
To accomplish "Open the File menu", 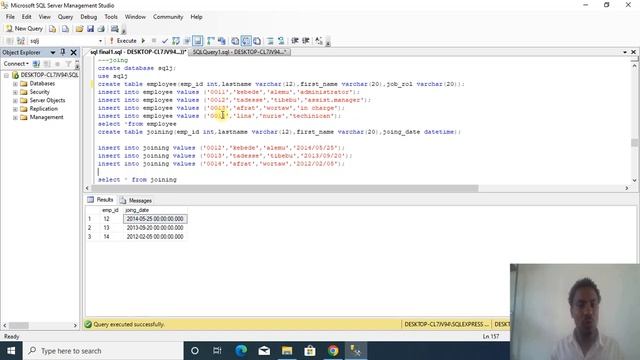I will [x=10, y=17].
